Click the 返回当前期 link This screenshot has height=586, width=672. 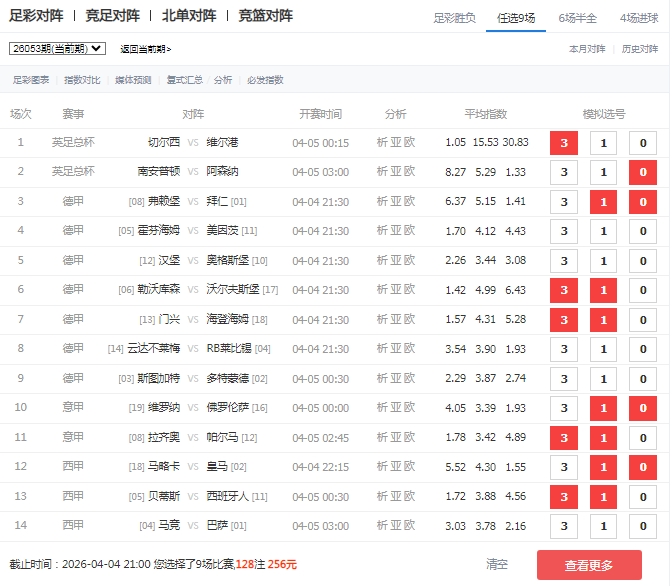(145, 49)
